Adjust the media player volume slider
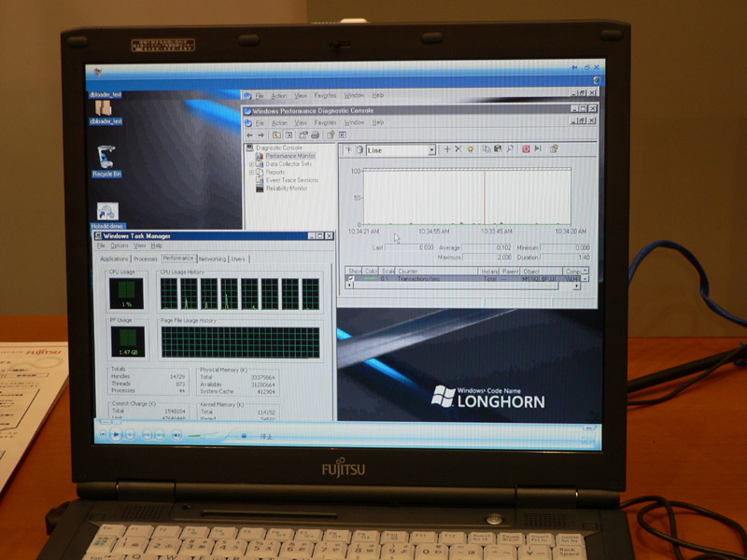 tap(202, 435)
